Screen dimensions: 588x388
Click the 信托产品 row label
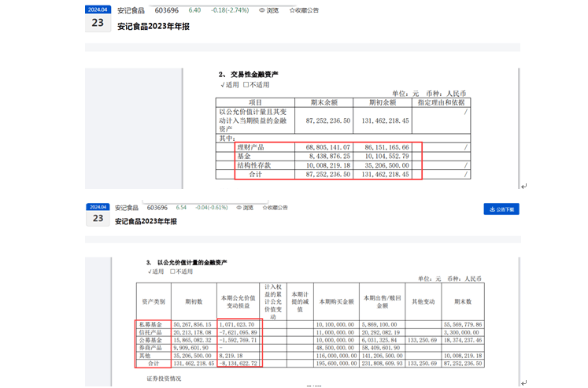click(x=150, y=333)
